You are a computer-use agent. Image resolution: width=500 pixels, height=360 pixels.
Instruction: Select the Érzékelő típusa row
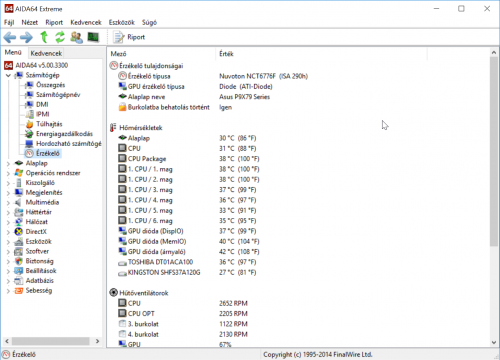click(x=213, y=76)
